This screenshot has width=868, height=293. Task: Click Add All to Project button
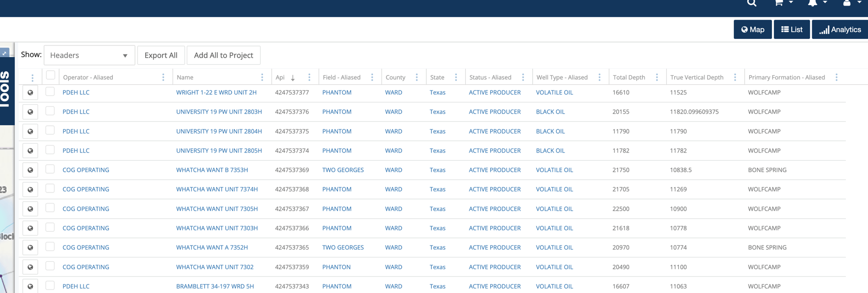click(x=223, y=55)
